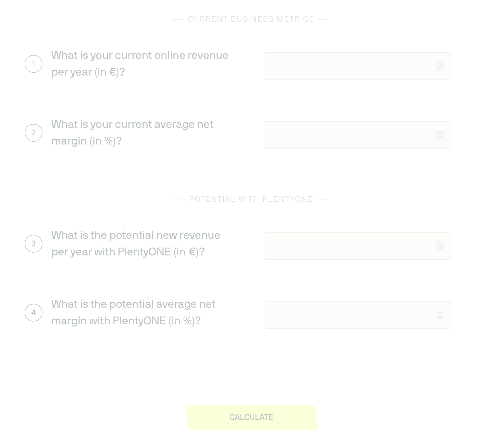504x448 pixels.
Task: Increase current online revenue with up arrow
Action: 440,64
